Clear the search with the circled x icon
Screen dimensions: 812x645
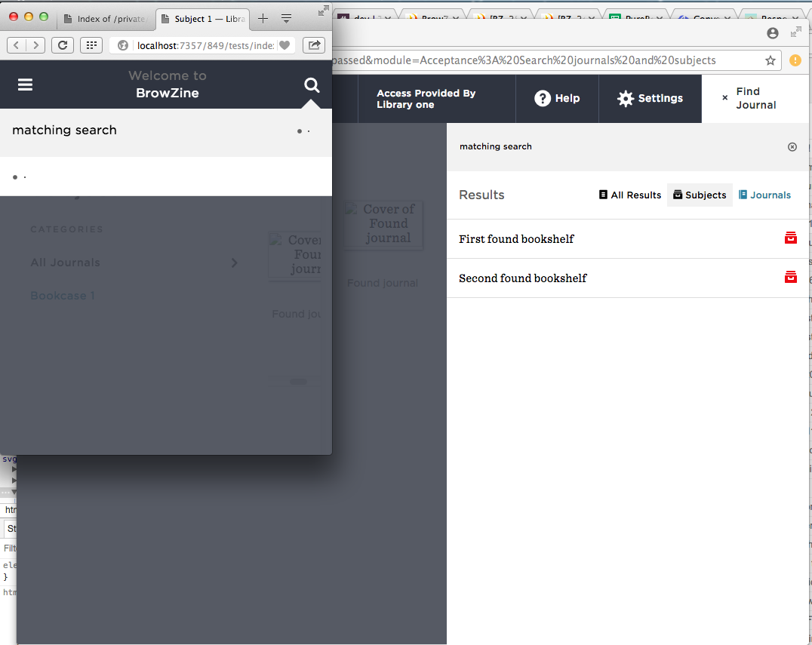click(x=792, y=147)
